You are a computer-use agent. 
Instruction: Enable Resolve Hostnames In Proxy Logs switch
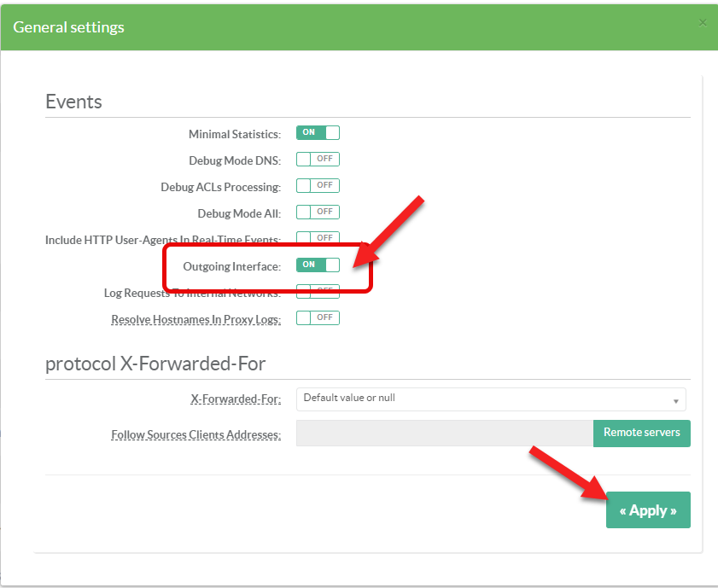pyautogui.click(x=318, y=318)
